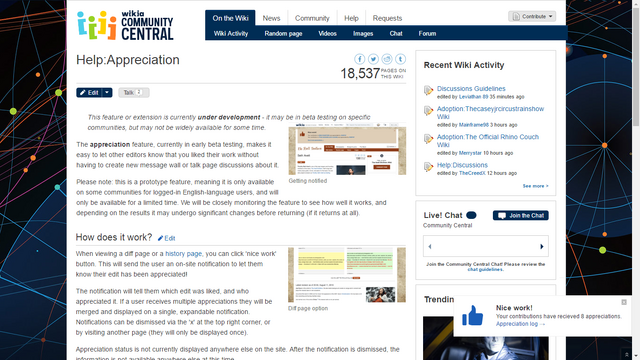640x360 pixels.
Task: Go to previous chat user arrow
Action: 430,246
